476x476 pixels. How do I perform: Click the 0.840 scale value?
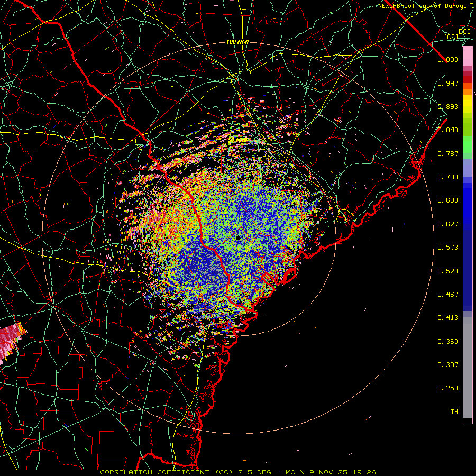[x=448, y=130]
